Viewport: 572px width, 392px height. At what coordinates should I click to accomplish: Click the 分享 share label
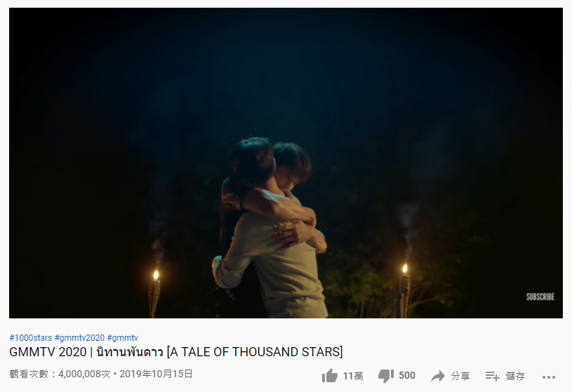click(460, 376)
